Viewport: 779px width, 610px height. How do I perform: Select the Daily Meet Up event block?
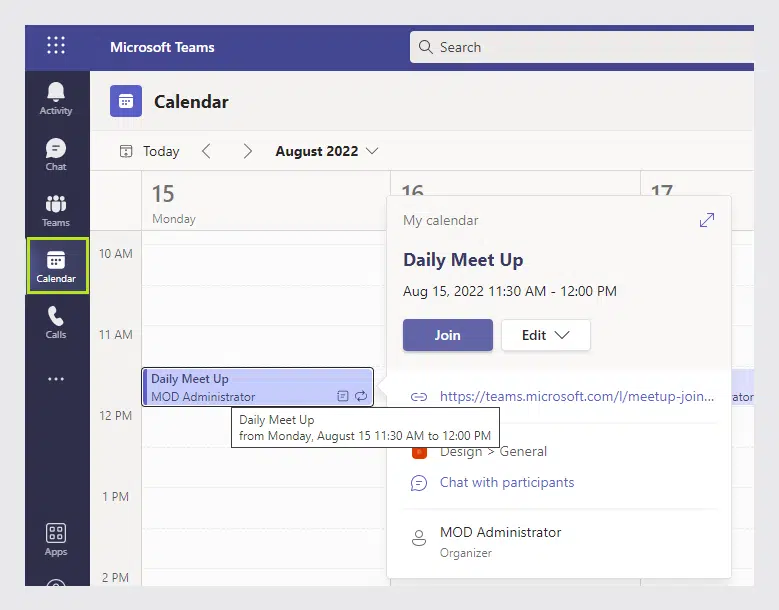[x=257, y=387]
